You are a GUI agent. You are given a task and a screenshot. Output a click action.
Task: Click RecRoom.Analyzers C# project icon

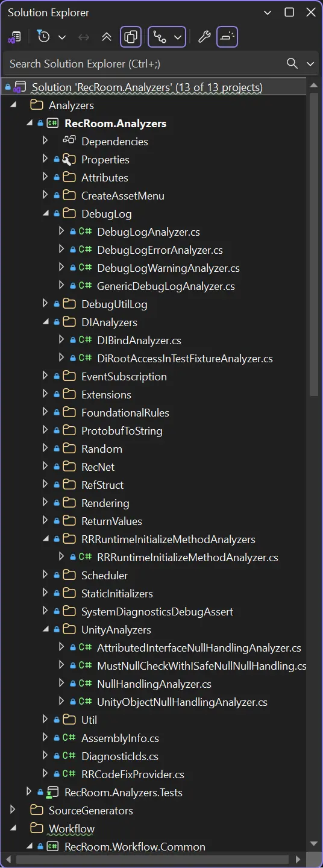[x=52, y=124]
